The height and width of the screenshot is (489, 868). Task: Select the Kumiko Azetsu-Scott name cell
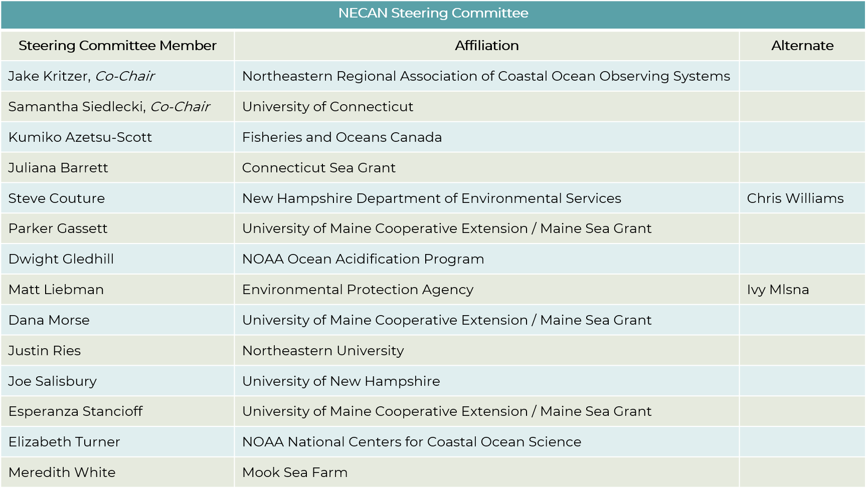pyautogui.click(x=117, y=137)
